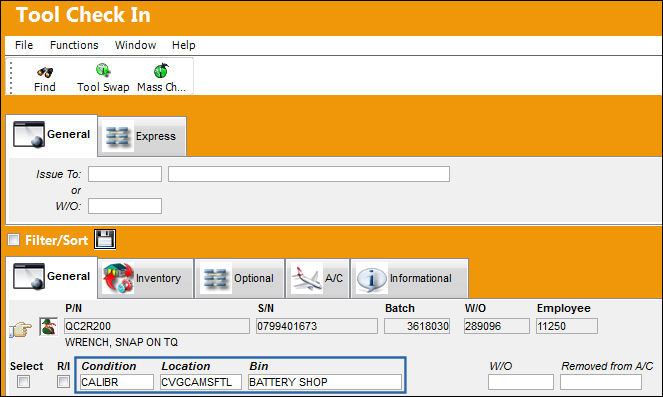
Task: Click the wide Issue To name field
Action: [x=309, y=174]
